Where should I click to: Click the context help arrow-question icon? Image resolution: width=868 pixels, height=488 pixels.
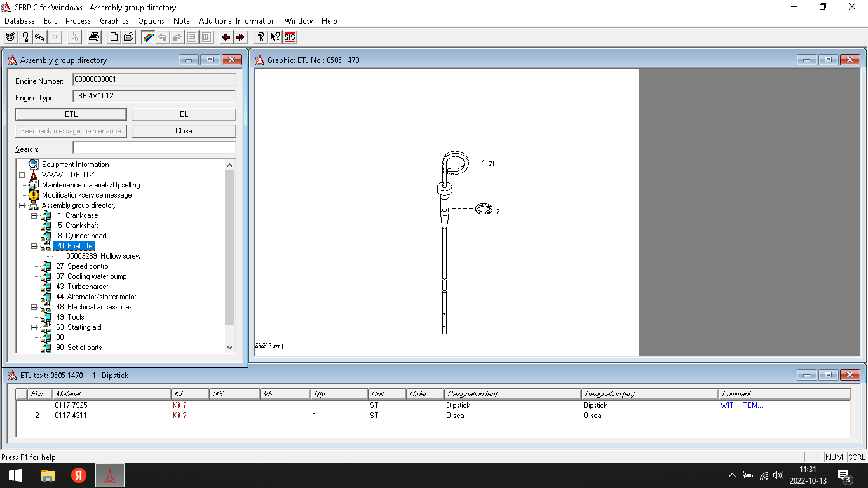point(275,37)
